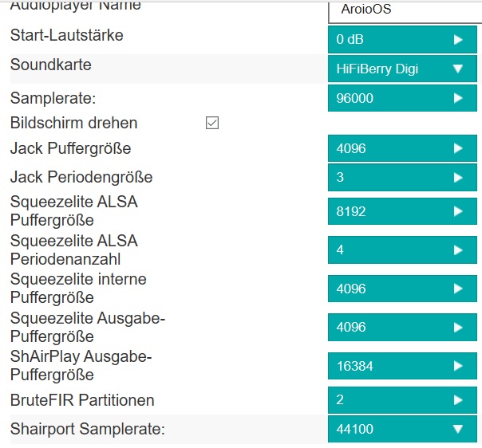Viewport: 482px width, 448px height.
Task: Click arrow for Squeezelite ALSA Puffergröße 8192
Action: pyautogui.click(x=458, y=211)
